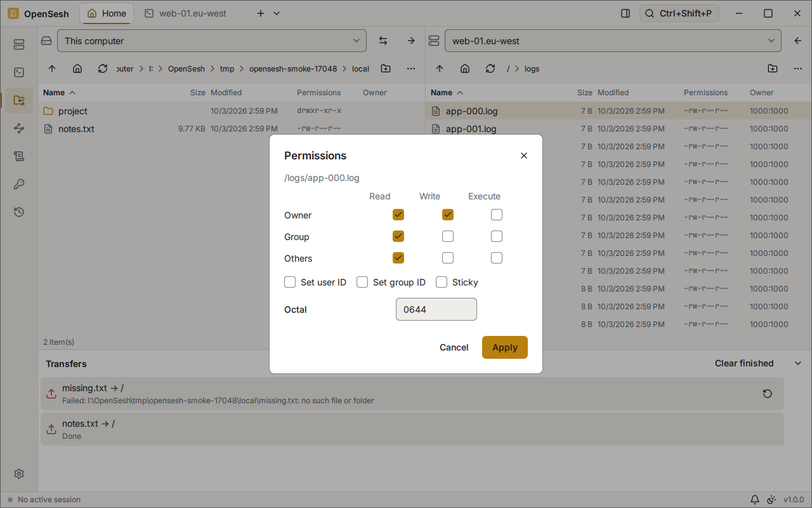Create new folder in local pane

click(386, 69)
